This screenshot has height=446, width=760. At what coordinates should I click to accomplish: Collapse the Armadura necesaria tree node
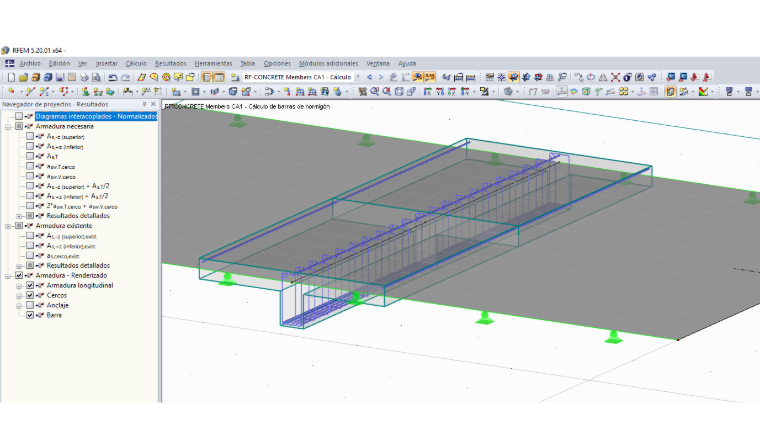tap(8, 127)
